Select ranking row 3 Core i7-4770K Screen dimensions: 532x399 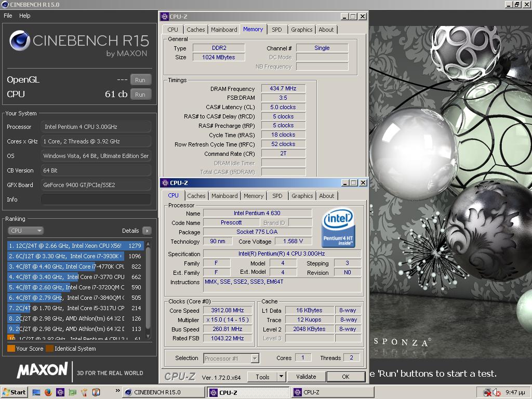[x=75, y=267]
